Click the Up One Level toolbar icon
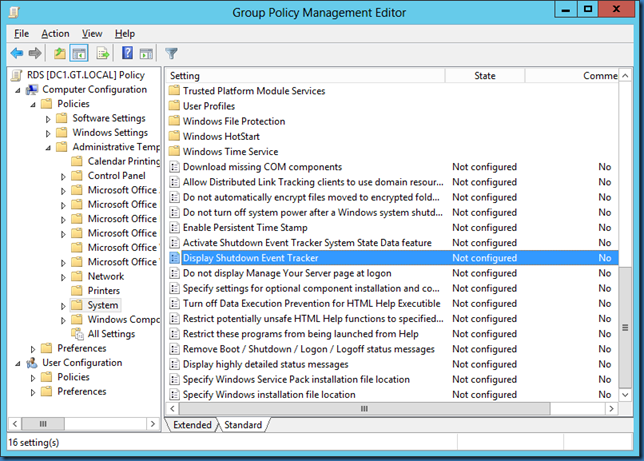This screenshot has width=644, height=461. pos(60,53)
